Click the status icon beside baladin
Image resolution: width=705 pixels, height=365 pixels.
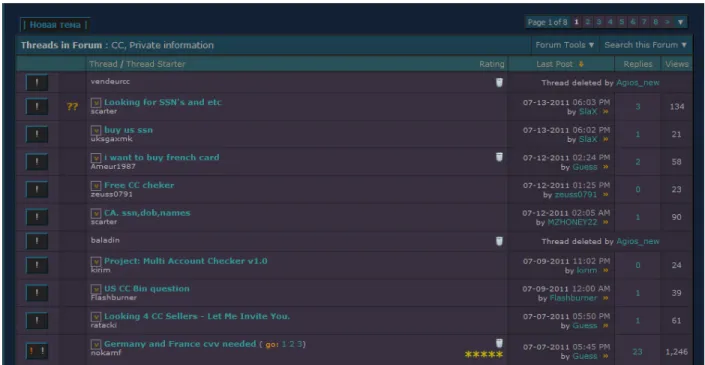pos(37,241)
